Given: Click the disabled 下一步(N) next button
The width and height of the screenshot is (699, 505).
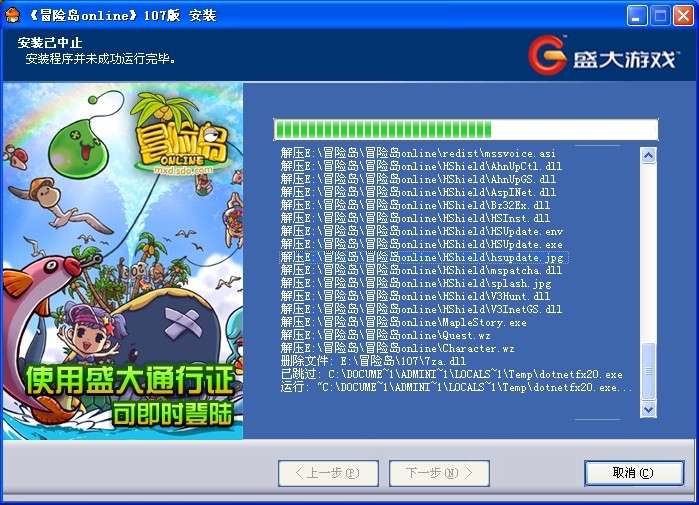Looking at the screenshot, I should pyautogui.click(x=439, y=473).
